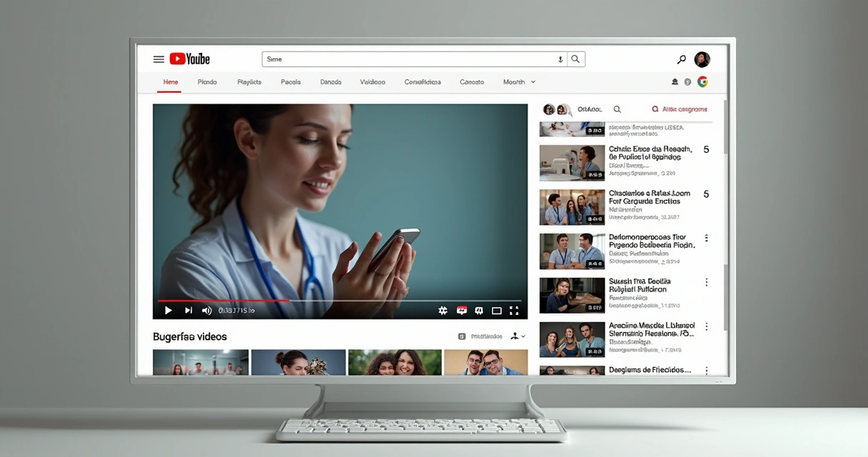868x457 pixels.
Task: Select the Home tab
Action: (170, 82)
